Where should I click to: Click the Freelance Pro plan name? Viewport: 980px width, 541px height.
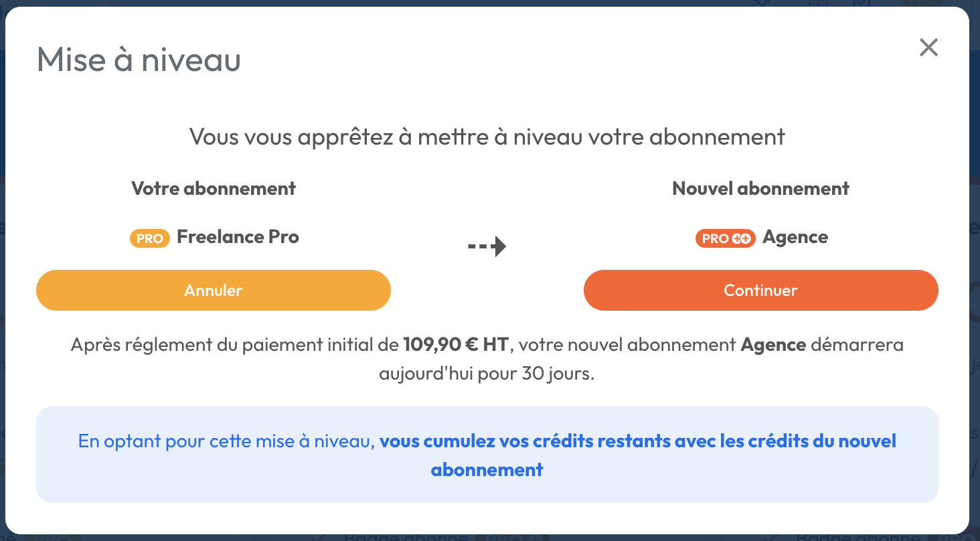238,237
